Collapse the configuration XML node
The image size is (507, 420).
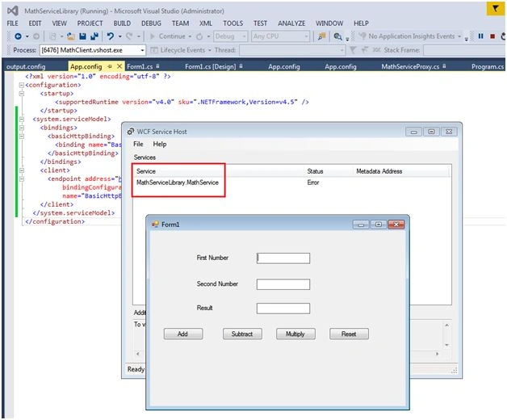pos(21,85)
